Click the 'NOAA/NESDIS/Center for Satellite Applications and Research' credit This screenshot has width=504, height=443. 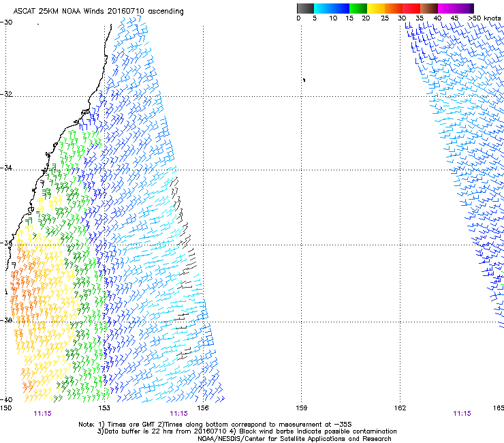click(x=294, y=439)
